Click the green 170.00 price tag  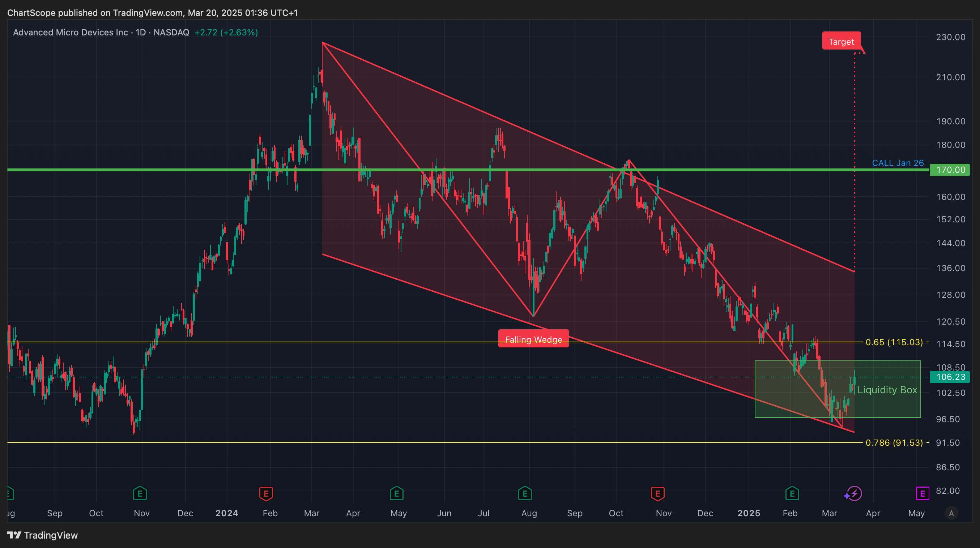pyautogui.click(x=950, y=170)
